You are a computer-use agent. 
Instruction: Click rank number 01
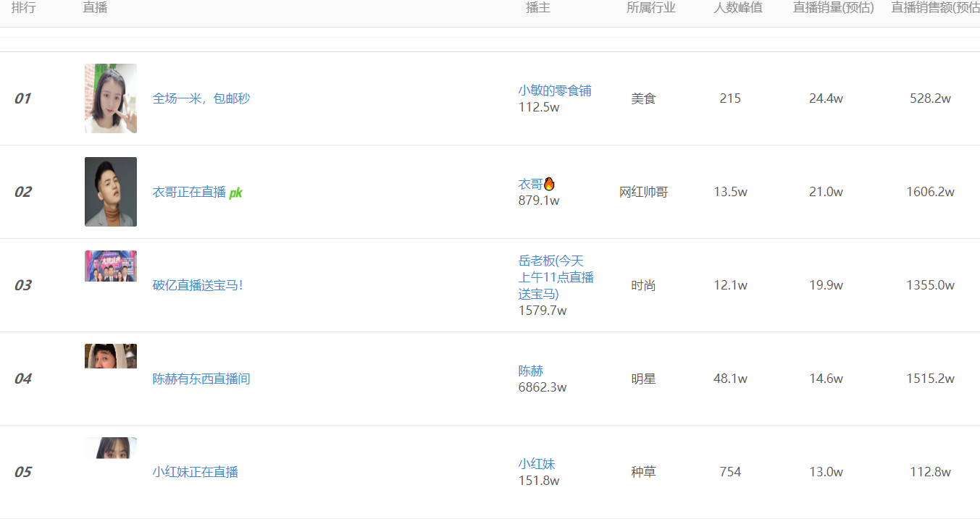click(x=22, y=98)
